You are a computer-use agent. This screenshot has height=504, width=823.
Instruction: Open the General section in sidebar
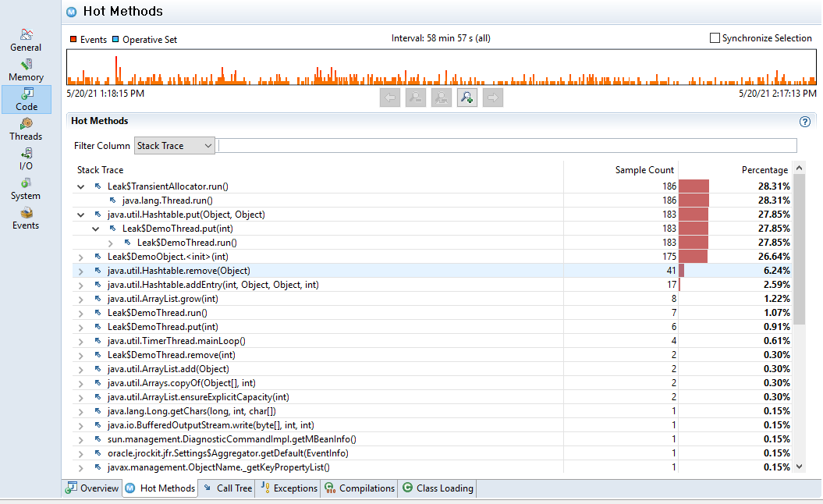coord(26,41)
